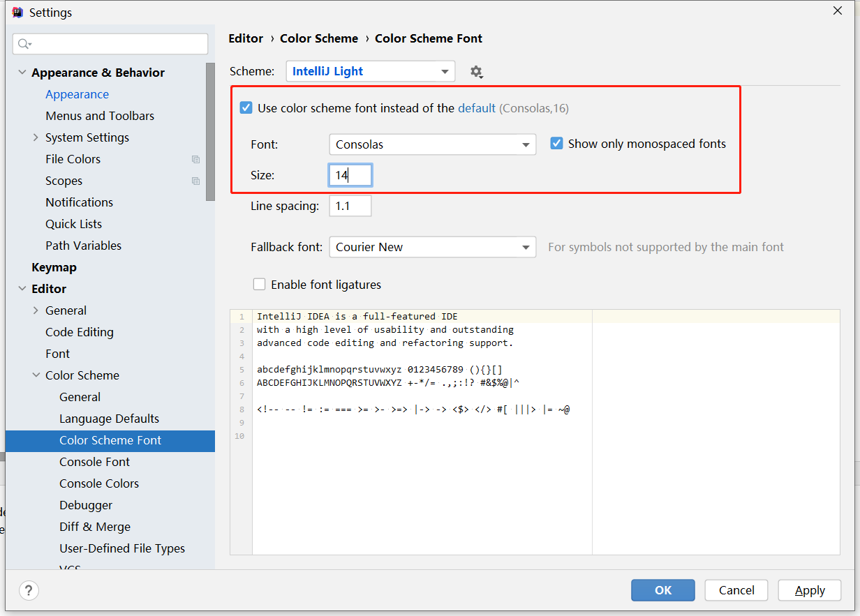Select Console Colors in the sidebar
Viewport: 860px width, 616px height.
[98, 483]
